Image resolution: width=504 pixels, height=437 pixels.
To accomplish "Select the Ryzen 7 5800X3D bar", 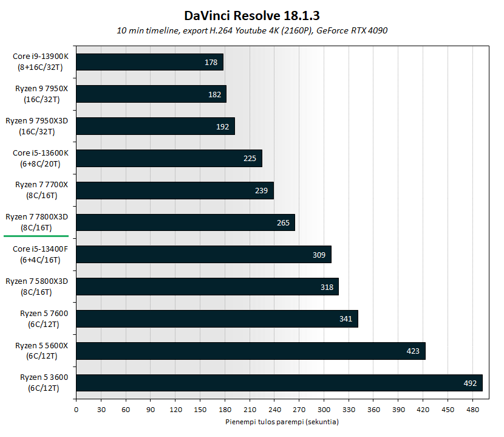I will tap(208, 287).
